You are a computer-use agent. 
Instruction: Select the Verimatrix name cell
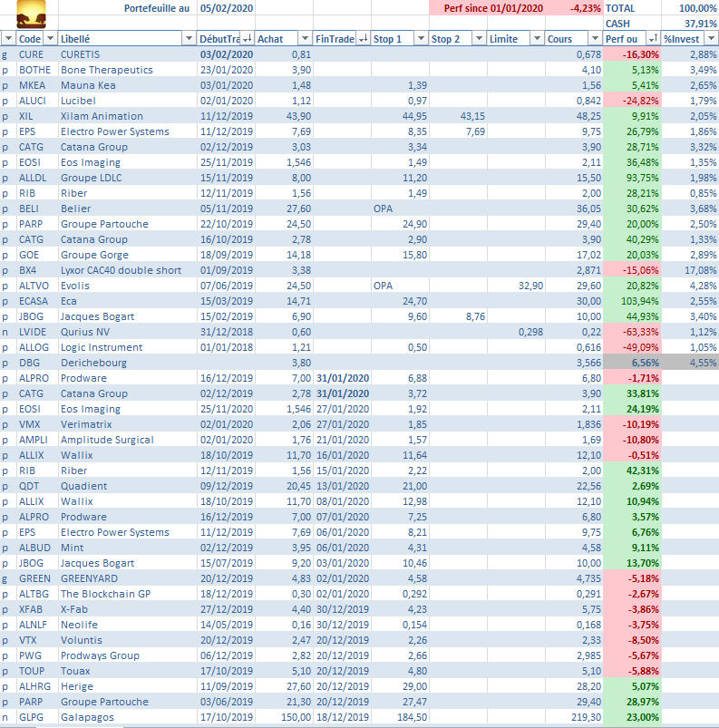coord(128,424)
